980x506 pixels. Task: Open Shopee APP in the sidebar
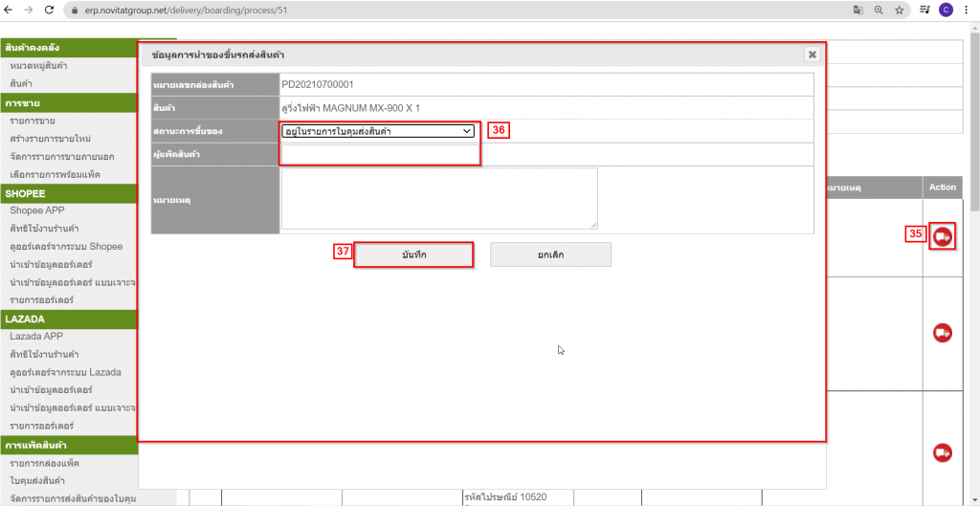coord(38,210)
